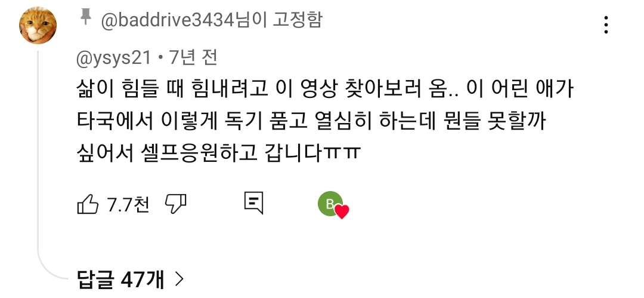Click the red creator heart badge

point(341,211)
